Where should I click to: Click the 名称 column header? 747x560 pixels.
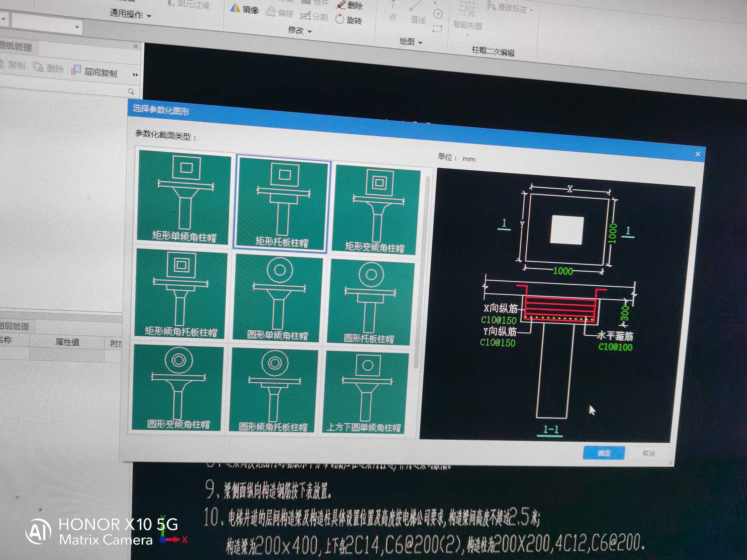click(6, 339)
